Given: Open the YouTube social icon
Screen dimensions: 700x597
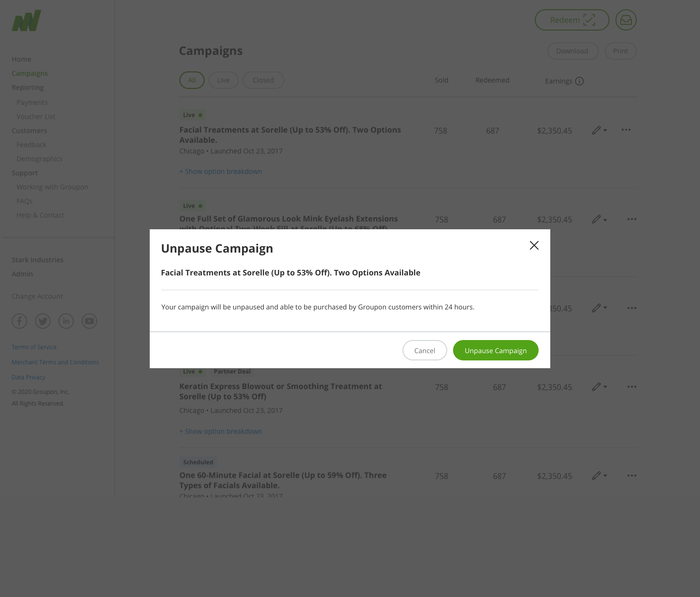Looking at the screenshot, I should click(89, 321).
